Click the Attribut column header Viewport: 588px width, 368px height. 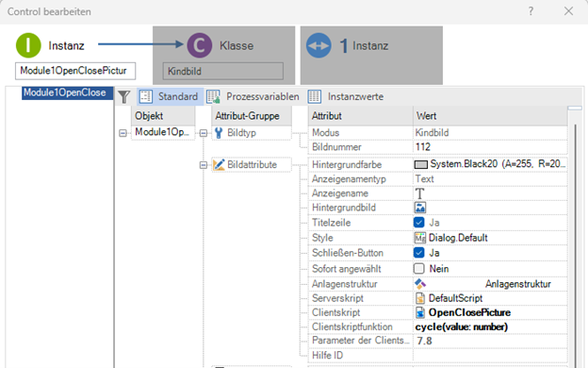click(x=360, y=116)
